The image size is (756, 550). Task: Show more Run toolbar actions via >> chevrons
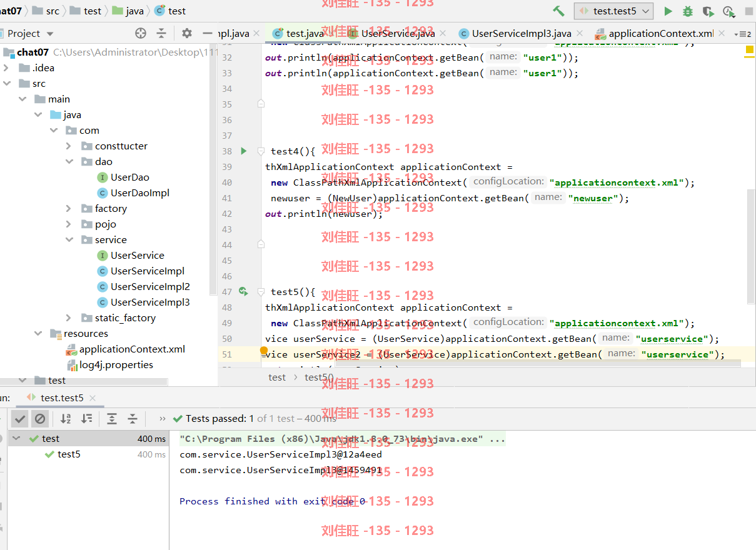click(163, 419)
